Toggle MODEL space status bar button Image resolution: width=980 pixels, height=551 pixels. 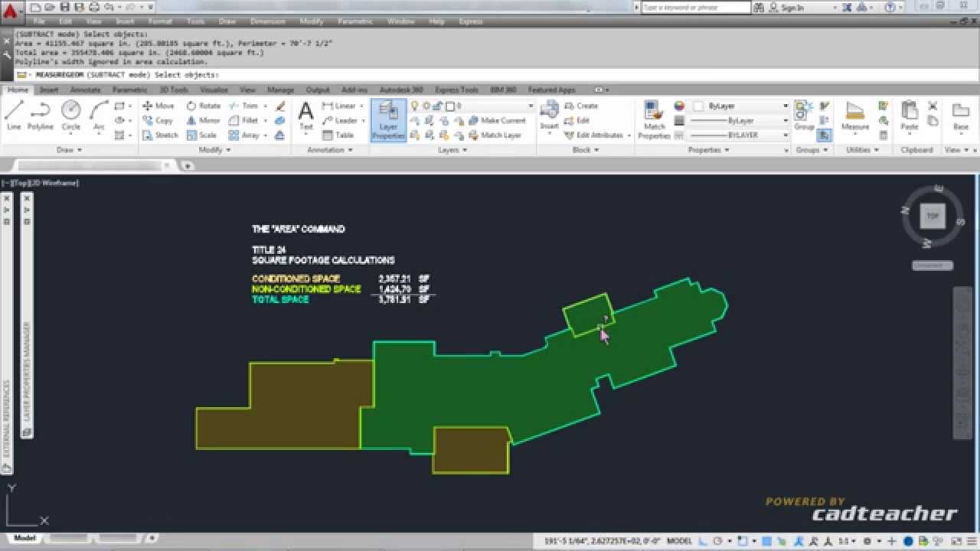[679, 540]
